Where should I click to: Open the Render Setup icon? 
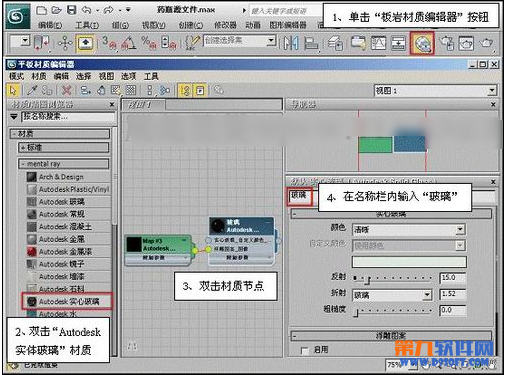[447, 43]
